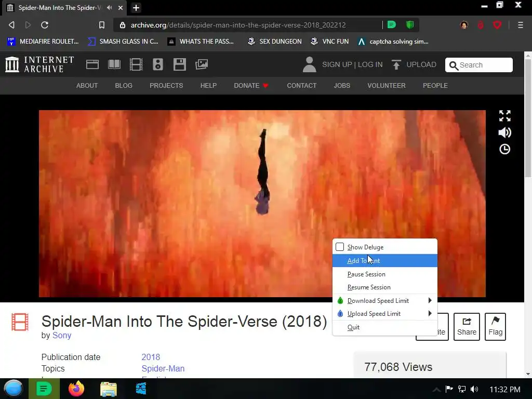
Task: Open the CONTACT nav item
Action: coord(302,86)
